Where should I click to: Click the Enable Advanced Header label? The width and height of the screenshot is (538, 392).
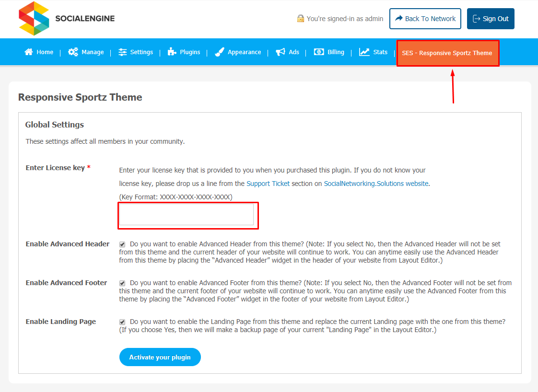(68, 244)
